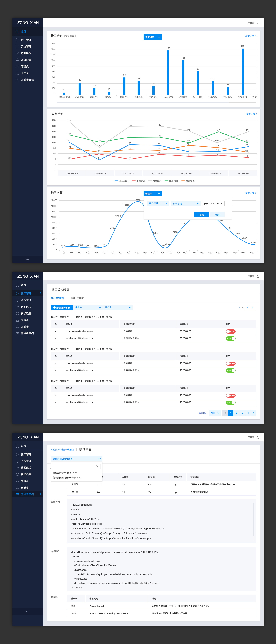Screen dimensions: 276x644
Task: Click the 开发者文档 icon in the dashboard sidebar
Action: (17, 80)
